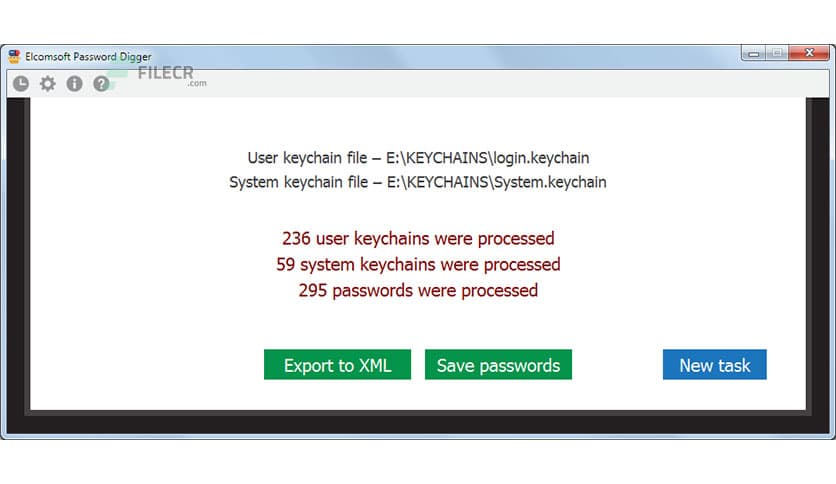Close the Password Digger window

pos(809,53)
